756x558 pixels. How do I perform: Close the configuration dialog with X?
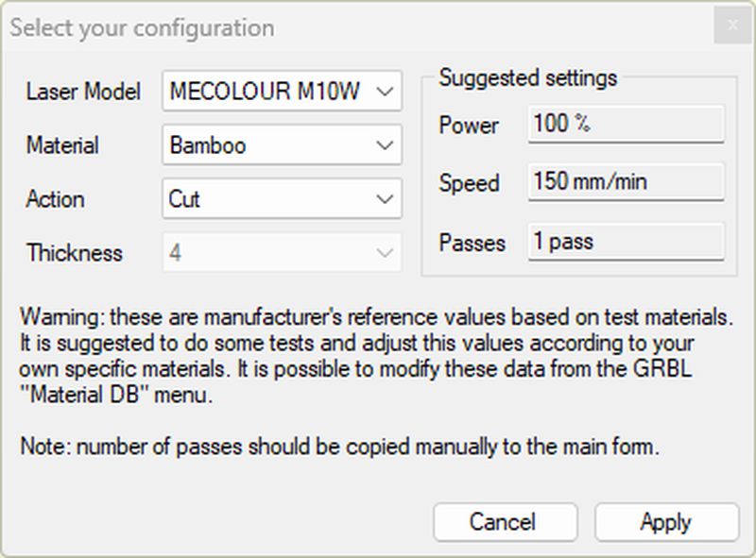[x=731, y=26]
